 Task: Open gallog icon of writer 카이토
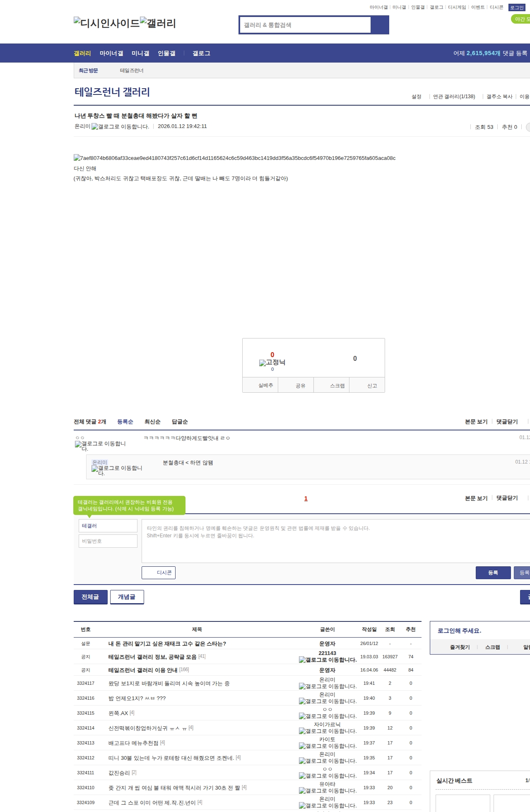pyautogui.click(x=328, y=746)
